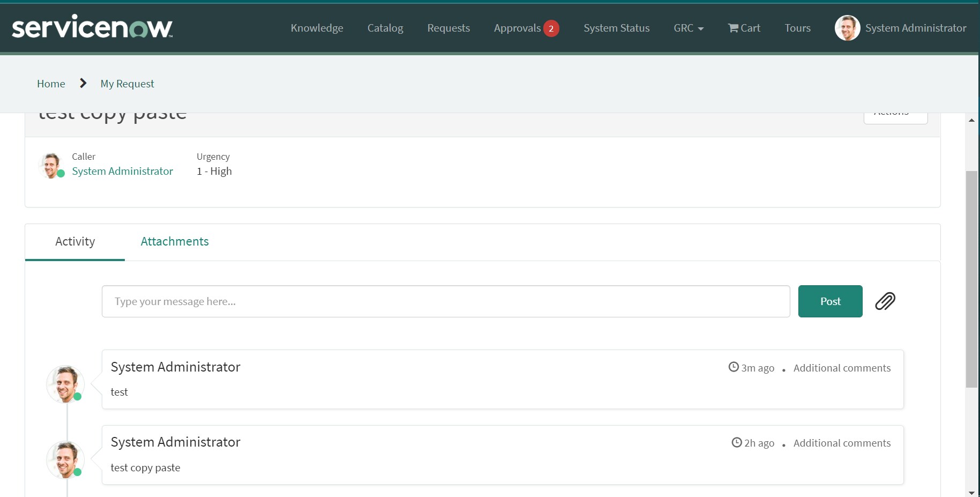Click the ServiceNow logo

(91, 27)
